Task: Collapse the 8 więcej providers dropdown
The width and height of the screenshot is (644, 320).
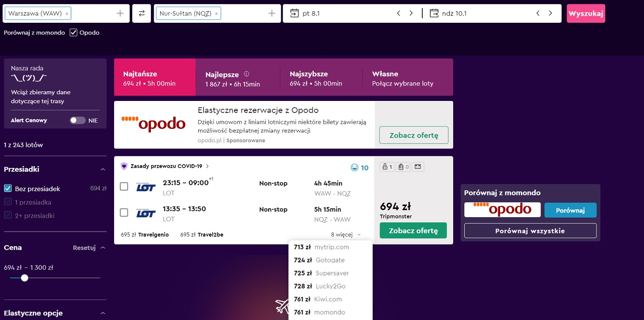Action: pos(346,235)
